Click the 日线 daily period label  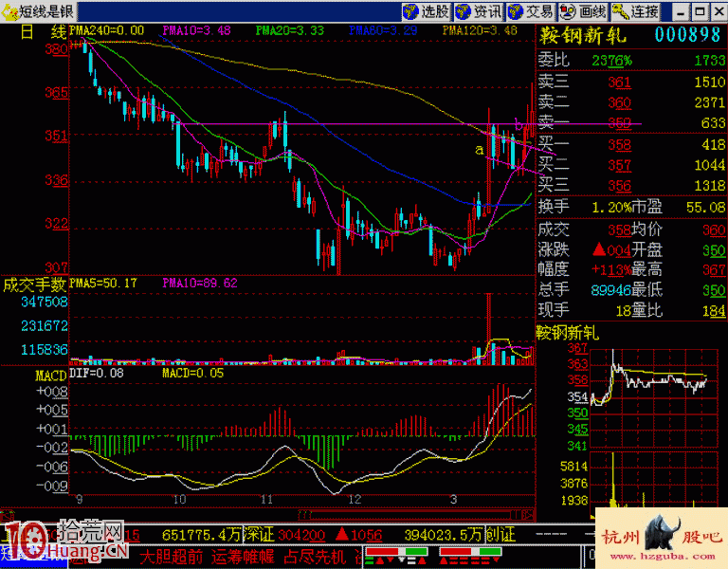point(44,32)
